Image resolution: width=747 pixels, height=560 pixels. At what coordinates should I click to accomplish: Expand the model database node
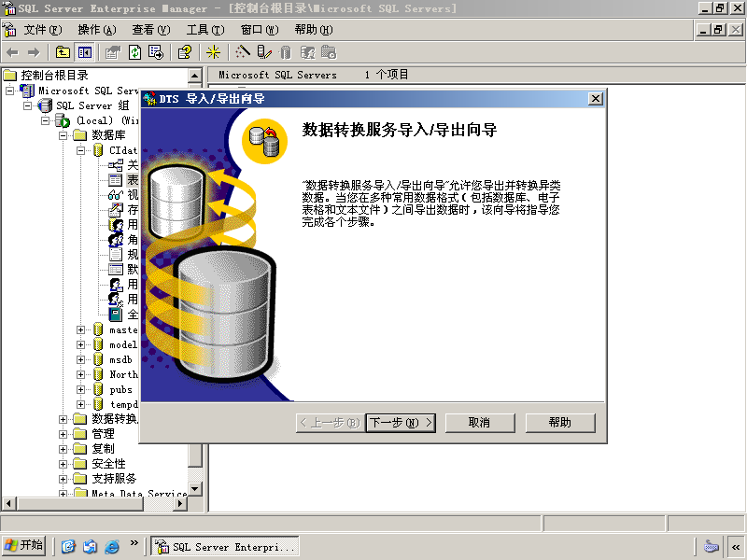pos(80,344)
